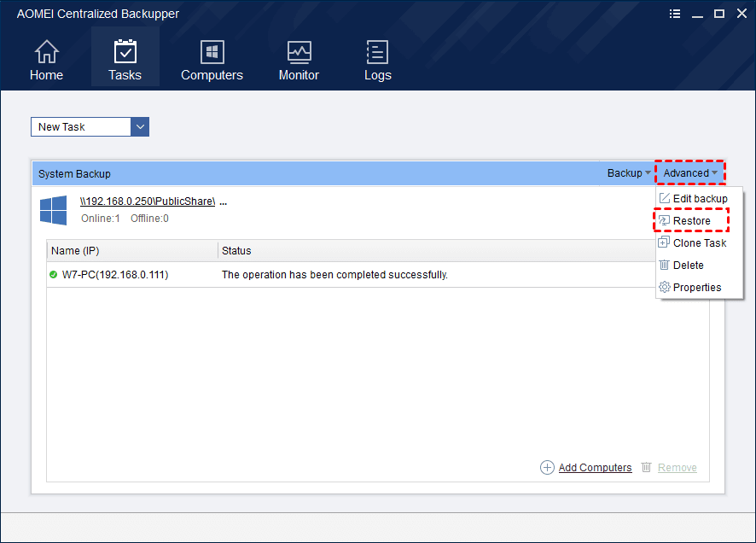
Task: Open the Backup dropdown in task header
Action: pyautogui.click(x=629, y=173)
